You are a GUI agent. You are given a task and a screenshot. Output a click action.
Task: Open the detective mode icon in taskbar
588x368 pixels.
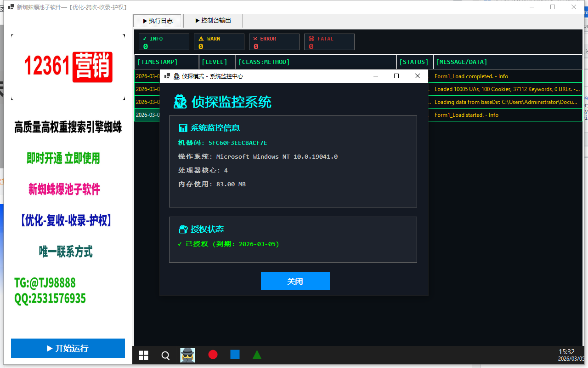[187, 355]
